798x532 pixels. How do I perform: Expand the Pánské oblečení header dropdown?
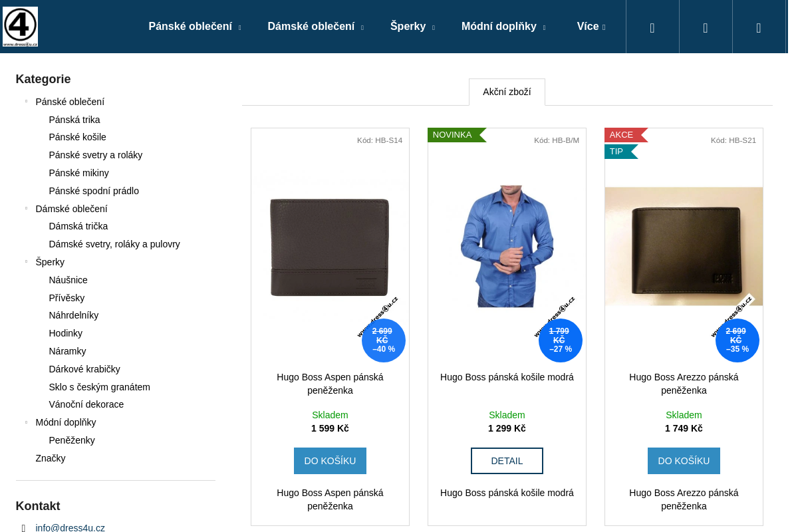194,27
